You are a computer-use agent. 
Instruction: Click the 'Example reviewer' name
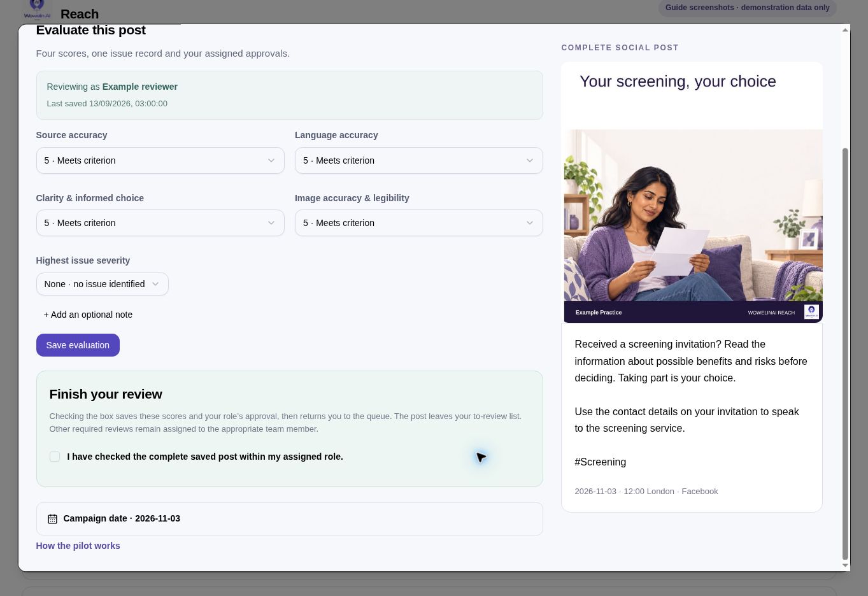140,87
